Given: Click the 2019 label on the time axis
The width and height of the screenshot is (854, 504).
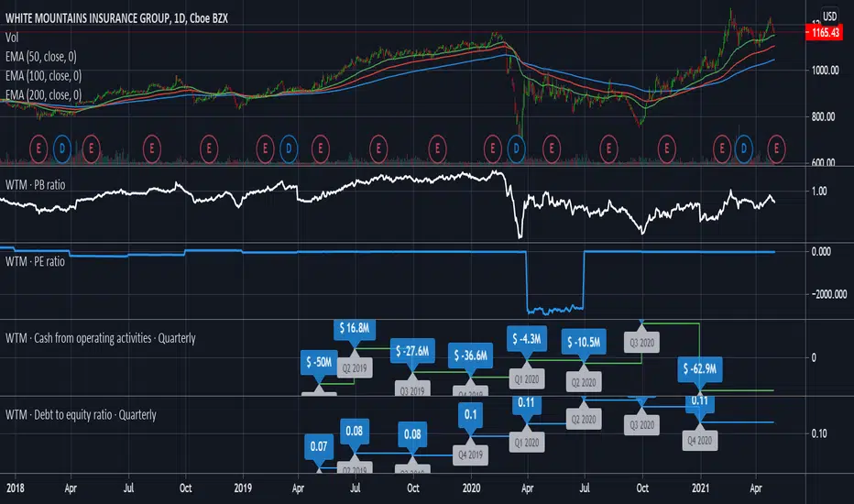Looking at the screenshot, I should pyautogui.click(x=243, y=488).
